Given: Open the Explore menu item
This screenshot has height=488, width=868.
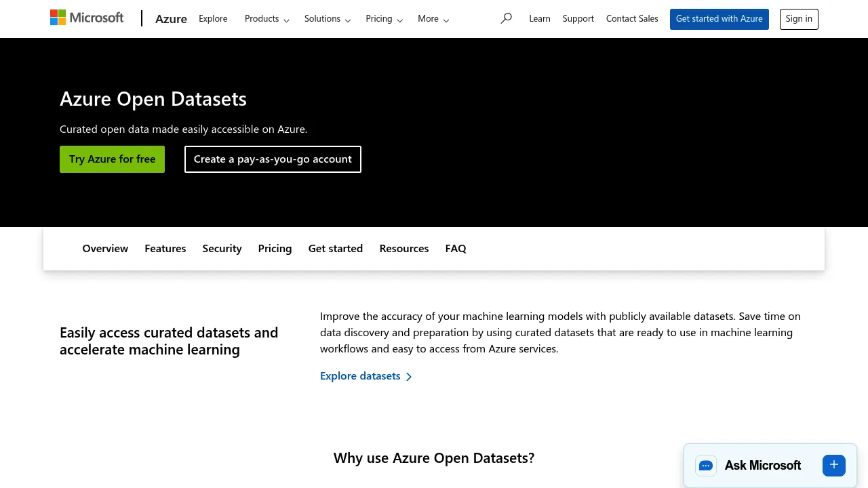Looking at the screenshot, I should [x=213, y=19].
